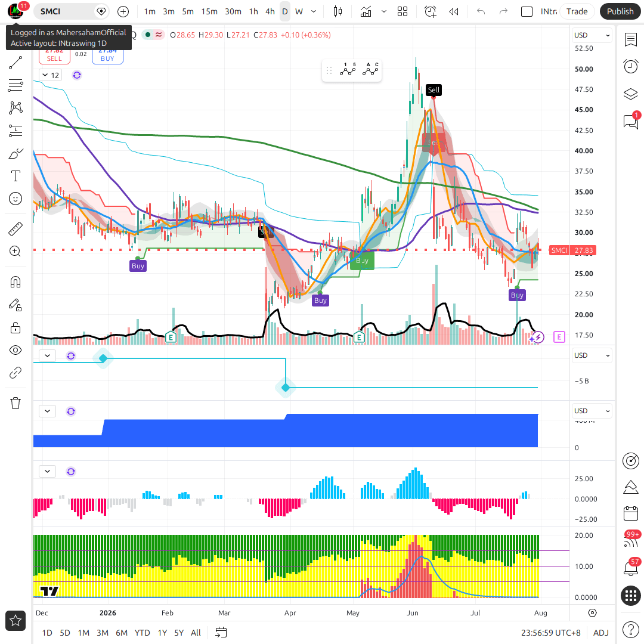Switch to the 15m timeframe
Screen dimensions: 644x644
[x=209, y=11]
